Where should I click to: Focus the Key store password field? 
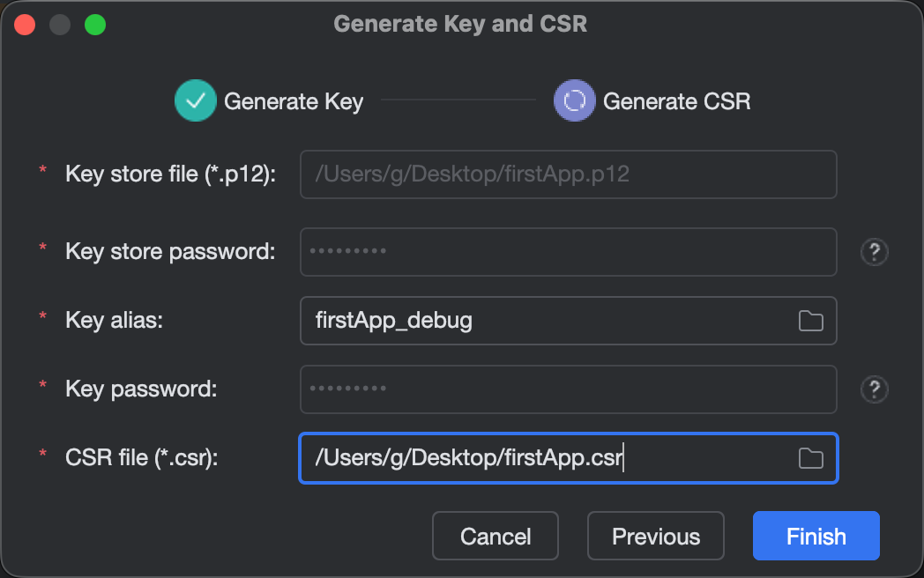point(568,252)
